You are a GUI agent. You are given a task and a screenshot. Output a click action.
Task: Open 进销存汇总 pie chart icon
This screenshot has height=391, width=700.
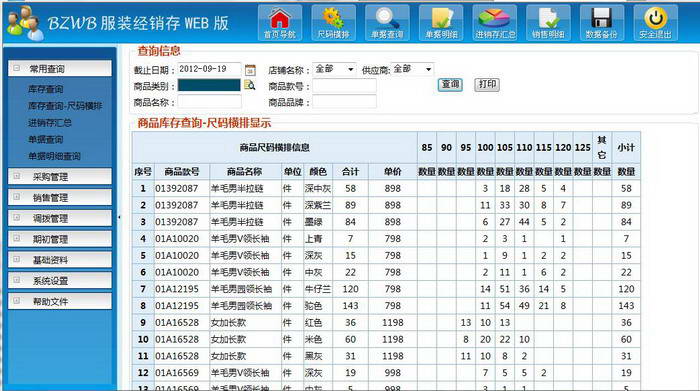coord(495,22)
